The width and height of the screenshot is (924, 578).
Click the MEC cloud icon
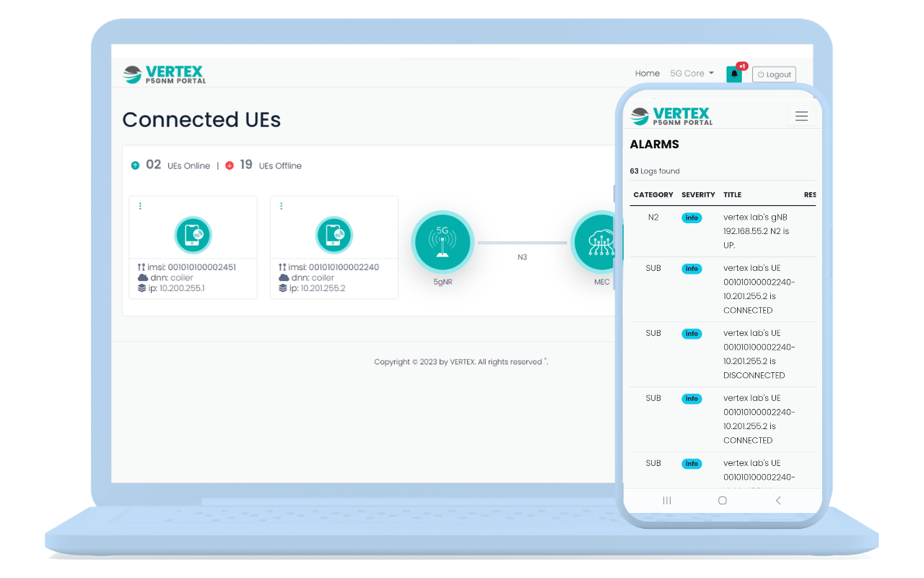point(598,243)
